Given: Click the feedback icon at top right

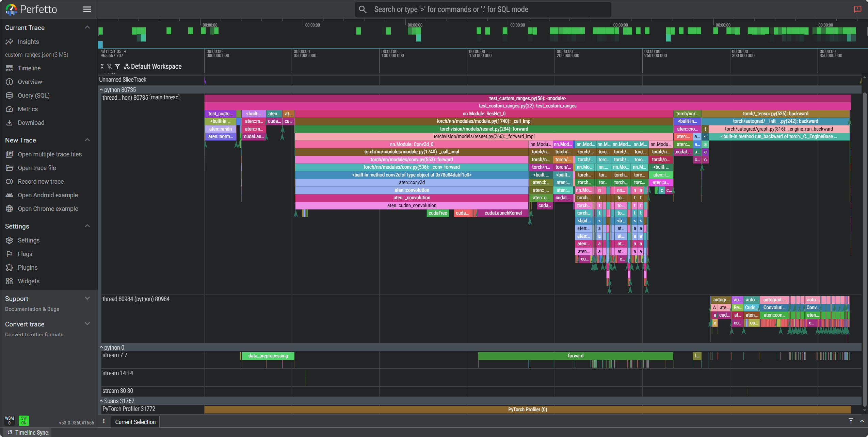Looking at the screenshot, I should 857,9.
